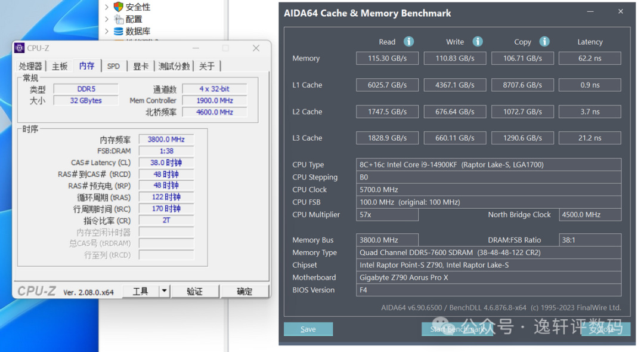Click the CPU-Z app icon in title bar
Image resolution: width=644 pixels, height=352 pixels.
19,48
